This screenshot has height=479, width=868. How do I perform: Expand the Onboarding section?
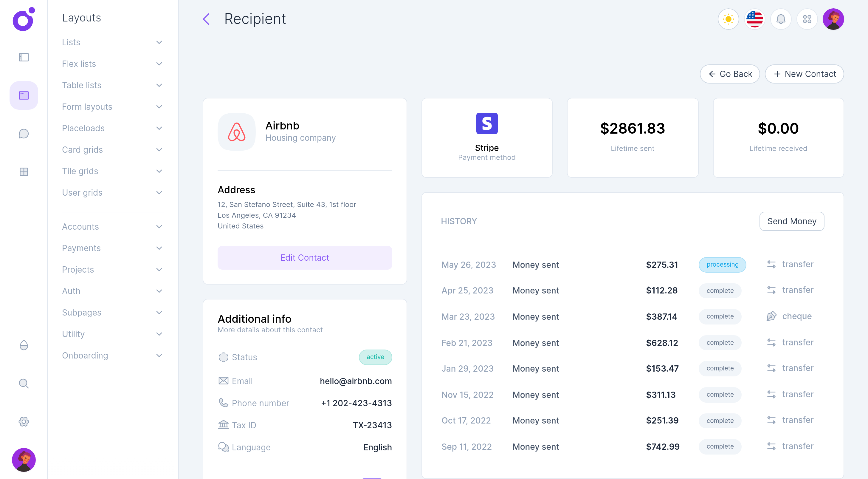click(x=112, y=355)
